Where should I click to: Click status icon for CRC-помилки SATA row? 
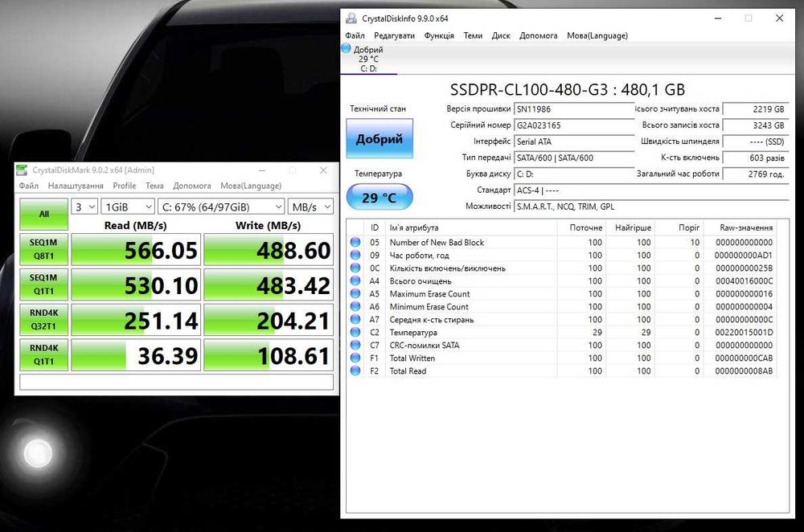[x=355, y=345]
